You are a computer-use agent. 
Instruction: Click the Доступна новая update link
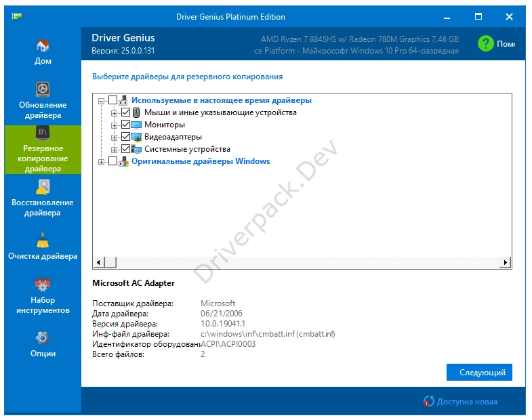tap(467, 402)
